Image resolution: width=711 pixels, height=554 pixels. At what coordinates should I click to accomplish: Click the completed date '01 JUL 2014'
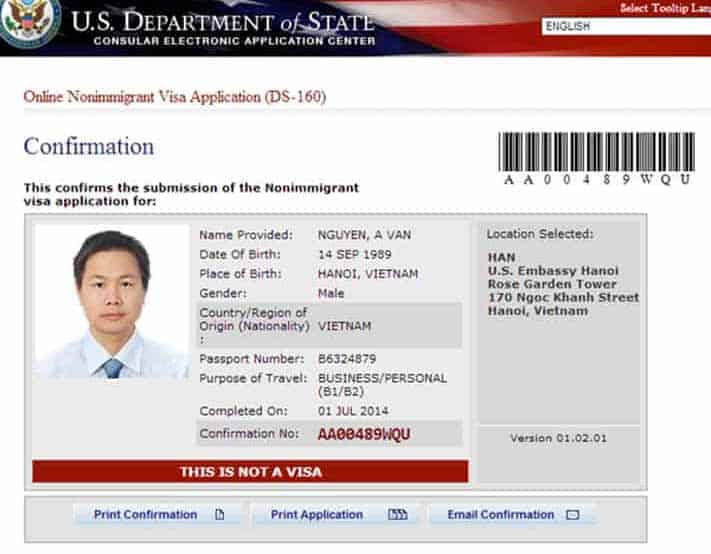353,411
